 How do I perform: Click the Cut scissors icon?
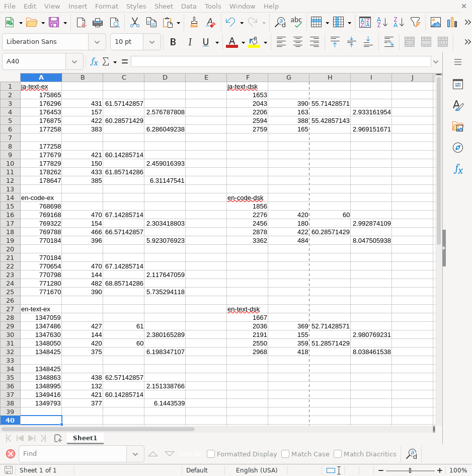134,23
